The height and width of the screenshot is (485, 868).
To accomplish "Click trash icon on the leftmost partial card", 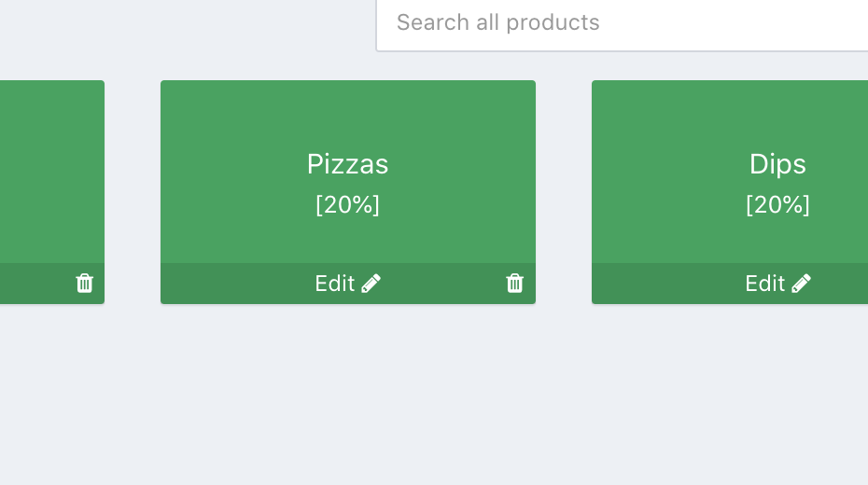I will point(84,284).
